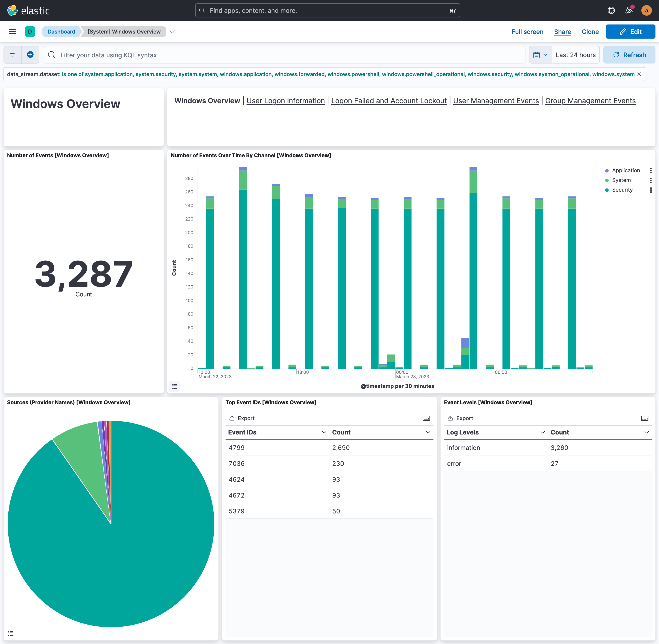Viewport: 659px width, 644px height.
Task: Open the help menu icon
Action: (x=611, y=11)
